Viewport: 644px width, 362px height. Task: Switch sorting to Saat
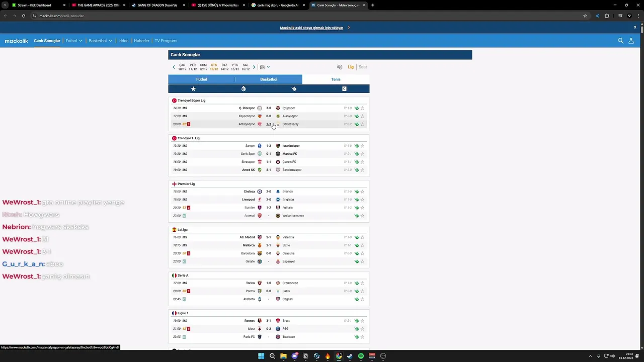(x=363, y=67)
